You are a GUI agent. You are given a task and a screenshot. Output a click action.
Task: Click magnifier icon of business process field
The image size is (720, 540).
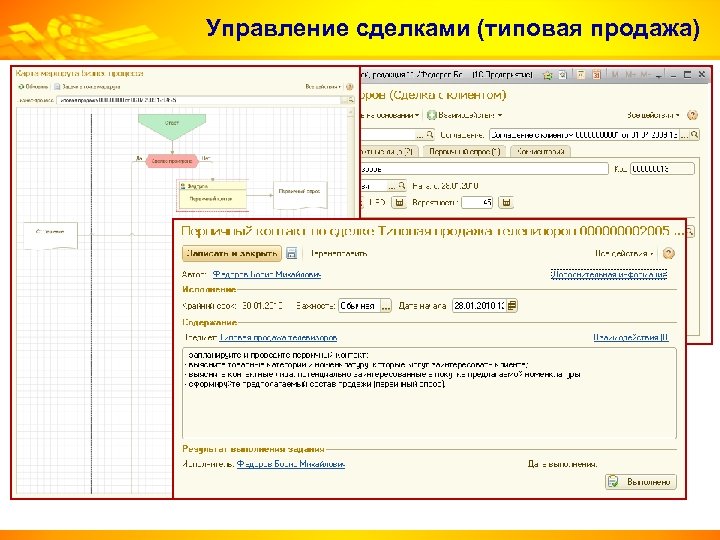(x=350, y=100)
